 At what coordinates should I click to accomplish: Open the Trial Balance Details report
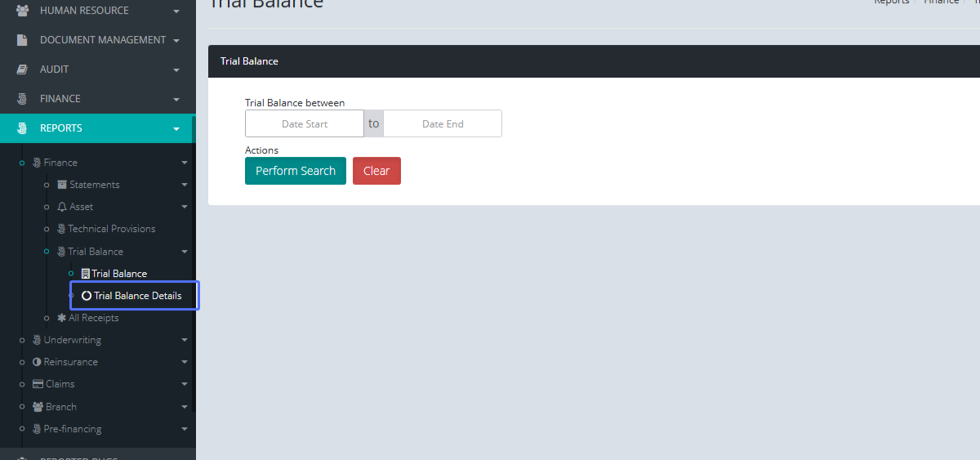coord(137,296)
